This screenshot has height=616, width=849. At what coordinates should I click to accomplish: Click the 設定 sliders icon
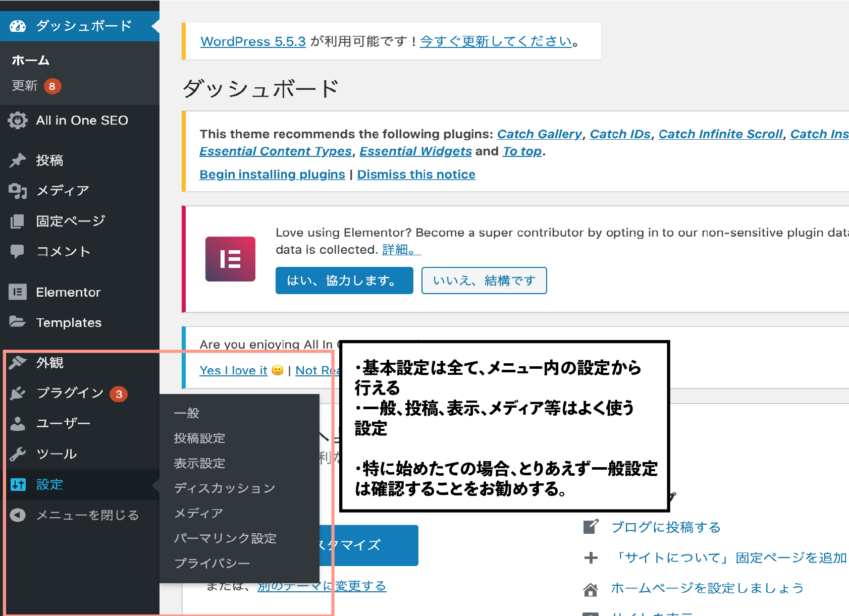(18, 485)
